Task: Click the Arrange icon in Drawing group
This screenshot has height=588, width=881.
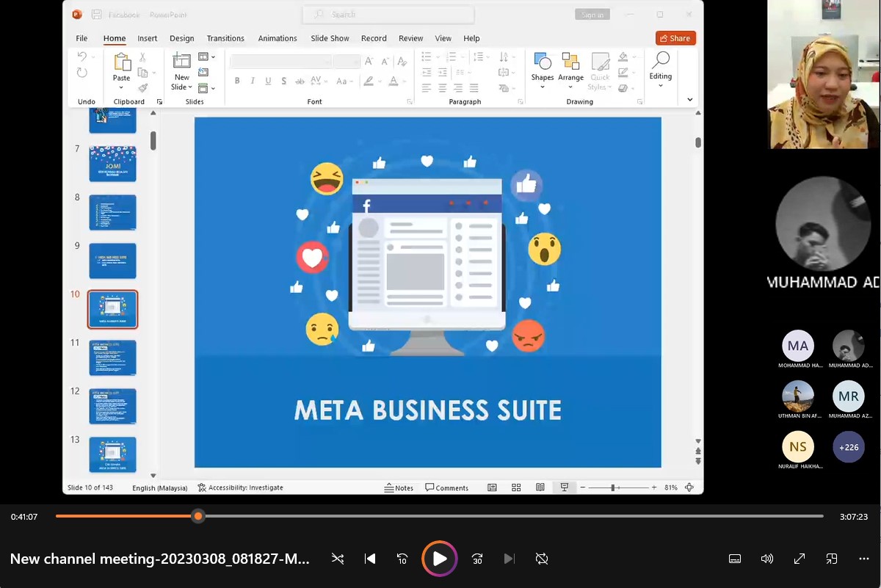Action: (x=570, y=62)
